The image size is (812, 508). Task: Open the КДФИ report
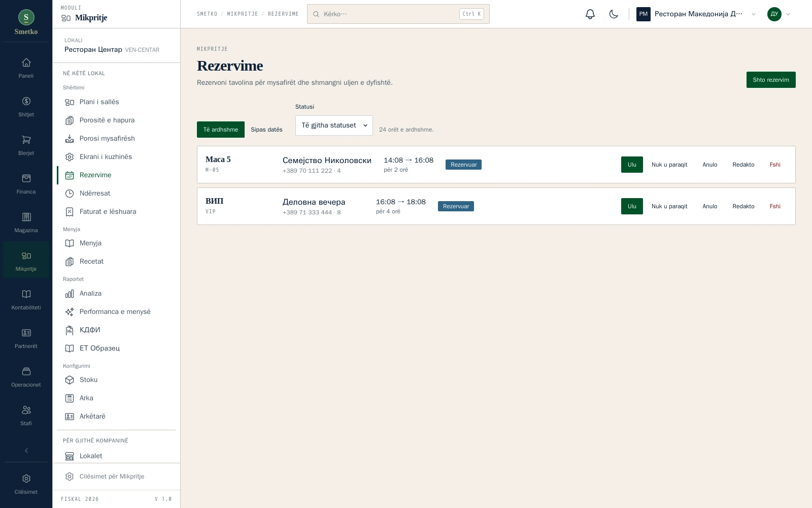pos(116,330)
